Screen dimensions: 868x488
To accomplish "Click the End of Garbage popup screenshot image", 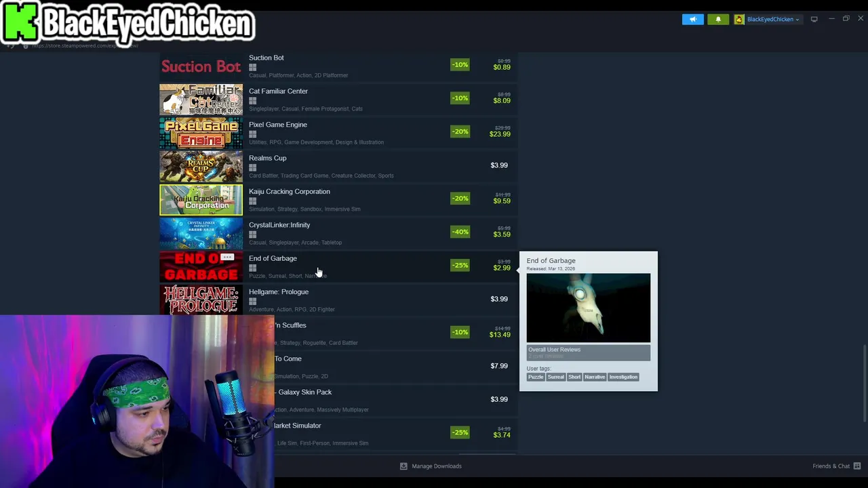I will pos(589,308).
